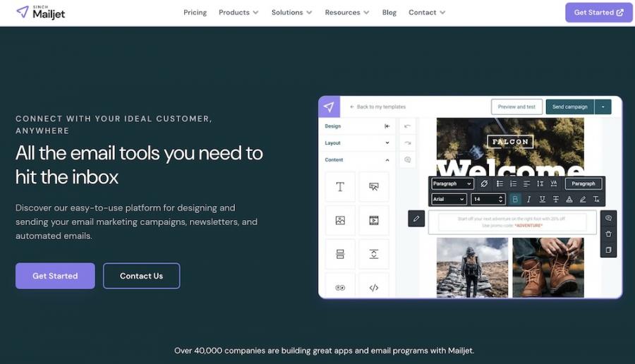Screen dimensions: 635x364
Task: Click 'Over 40,000 companies' text line
Action: pos(324,351)
